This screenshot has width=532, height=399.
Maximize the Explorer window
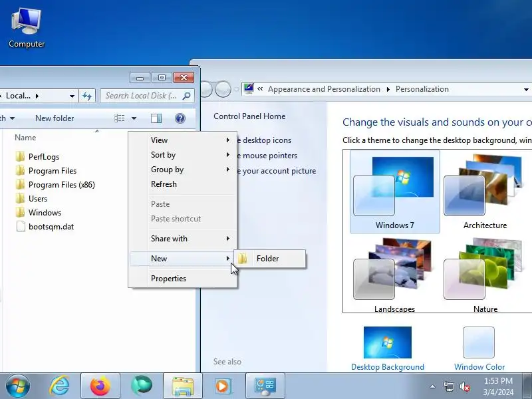coord(162,78)
